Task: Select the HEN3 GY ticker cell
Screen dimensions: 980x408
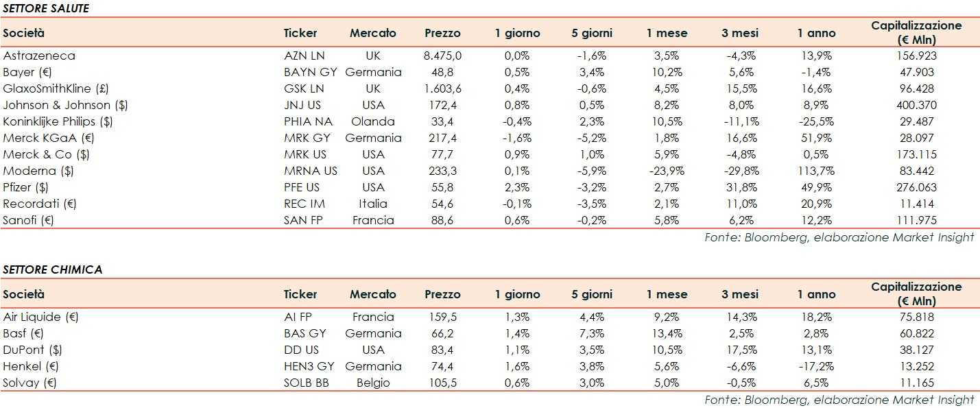Action: click(x=309, y=366)
